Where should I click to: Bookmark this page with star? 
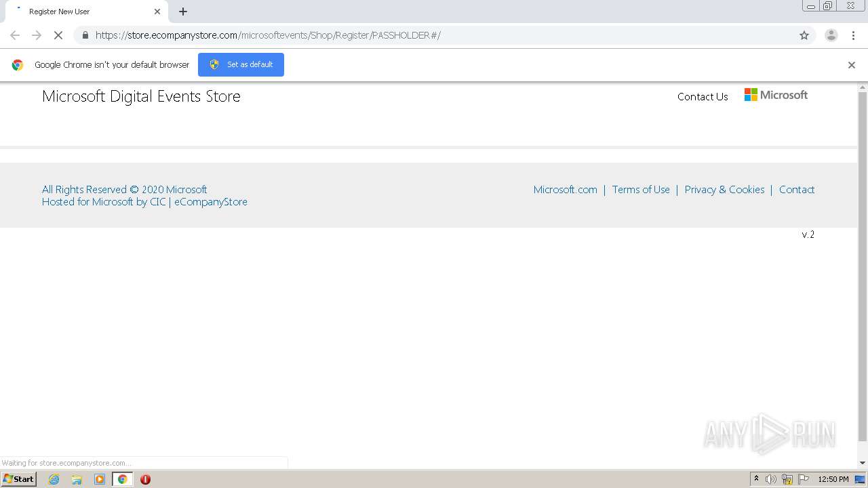(x=804, y=35)
